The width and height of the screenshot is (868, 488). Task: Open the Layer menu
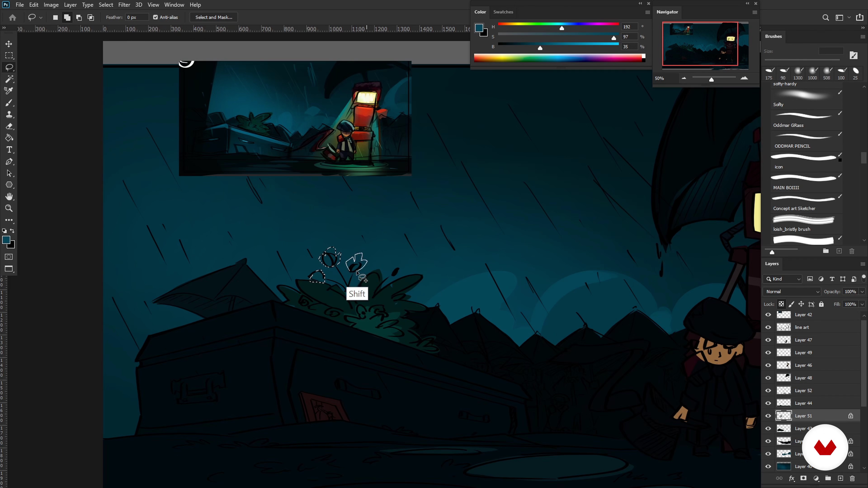click(71, 5)
